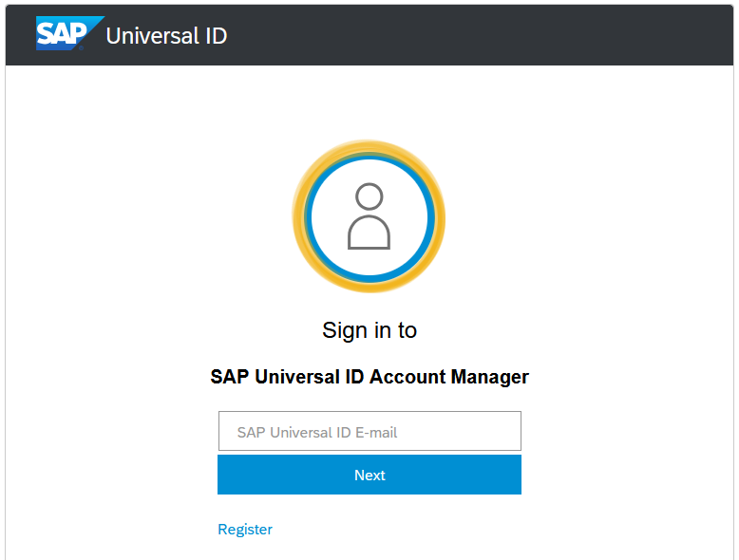Open the Register link
Image resolution: width=739 pixels, height=560 pixels.
coord(245,530)
